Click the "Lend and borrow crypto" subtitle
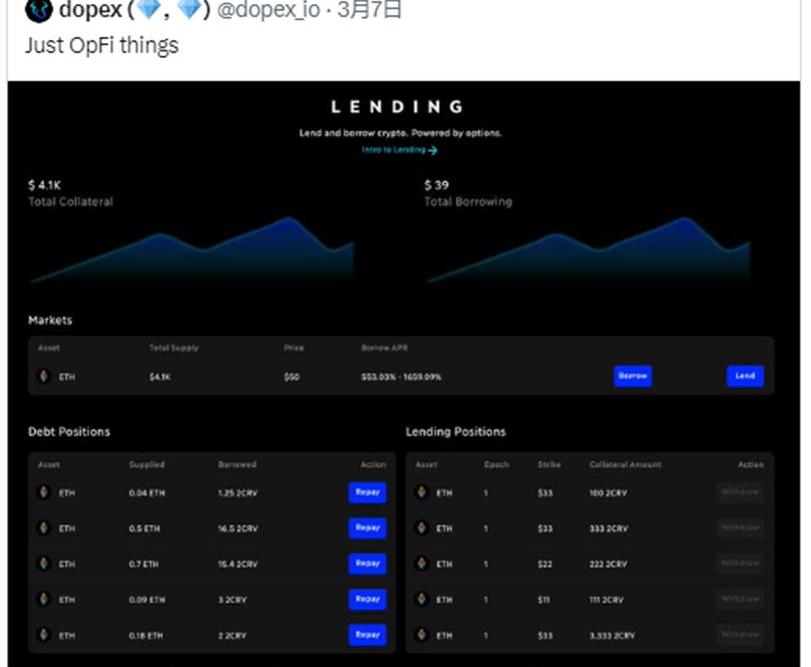Image resolution: width=811 pixels, height=667 pixels. 400,133
